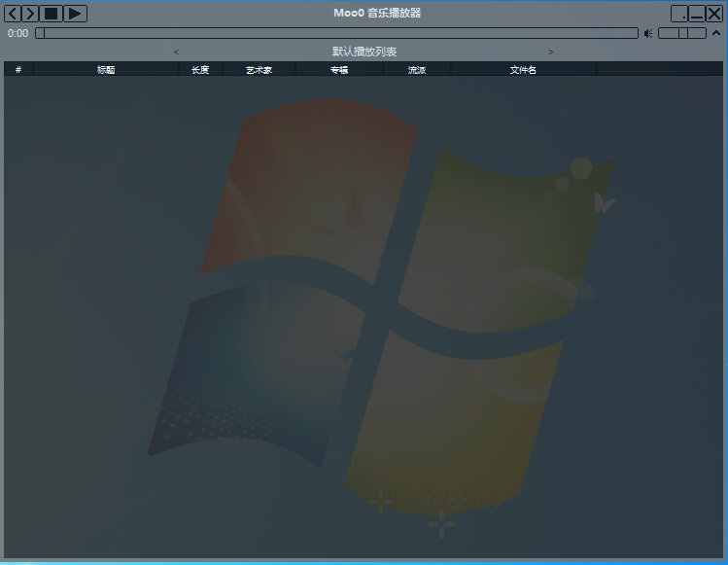Open the 默认播放列表 playlist title
728x565 pixels.
point(364,52)
